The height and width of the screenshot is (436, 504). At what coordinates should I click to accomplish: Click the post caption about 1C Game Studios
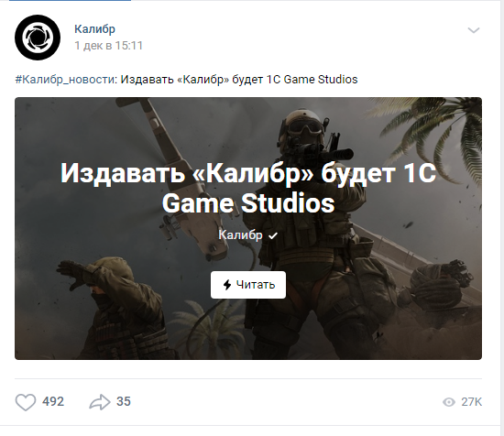click(239, 80)
